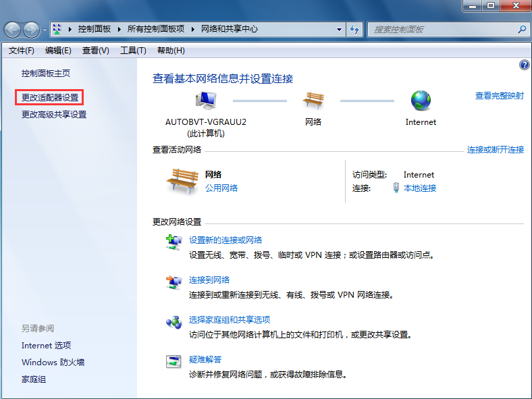Click the refresh button beside address bar
The width and height of the screenshot is (532, 399).
[x=354, y=30]
